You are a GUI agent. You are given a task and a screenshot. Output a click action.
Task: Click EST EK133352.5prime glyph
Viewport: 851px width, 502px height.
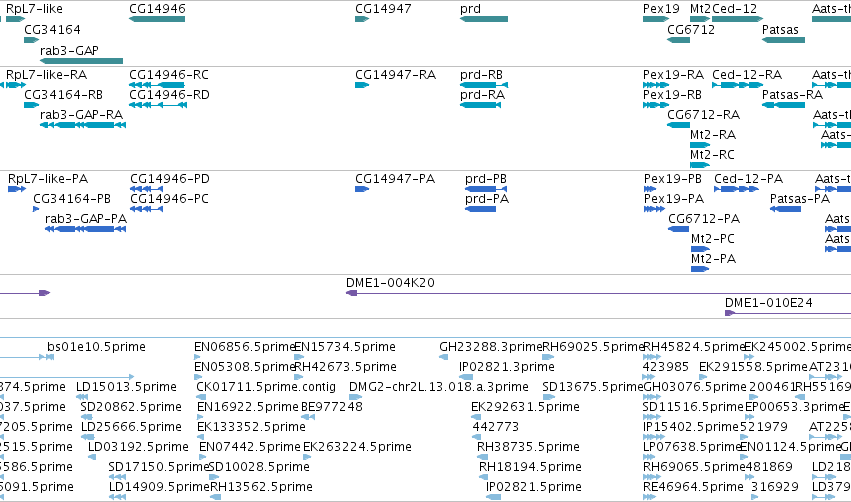[x=201, y=437]
